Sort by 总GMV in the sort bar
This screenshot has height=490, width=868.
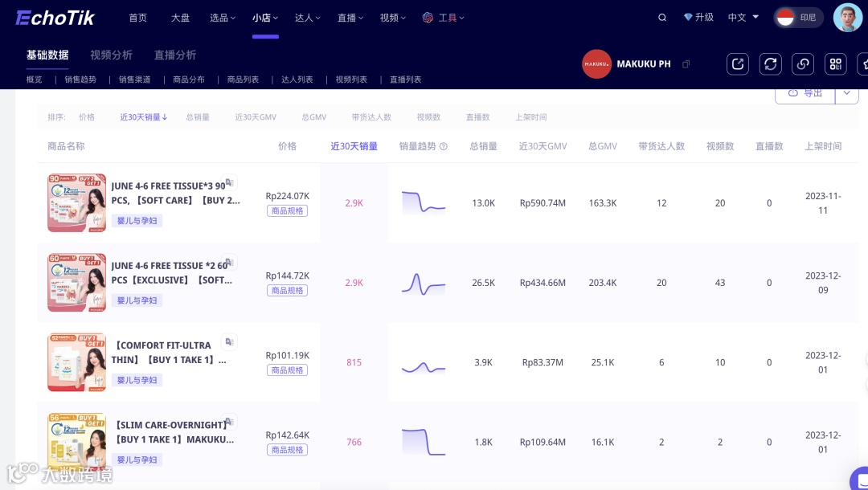(314, 117)
